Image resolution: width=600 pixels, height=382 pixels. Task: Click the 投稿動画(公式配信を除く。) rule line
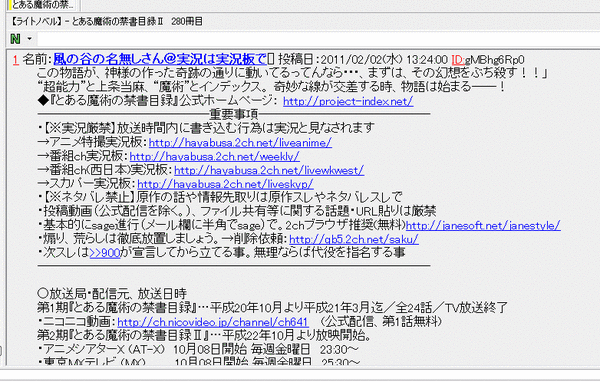click(x=237, y=211)
